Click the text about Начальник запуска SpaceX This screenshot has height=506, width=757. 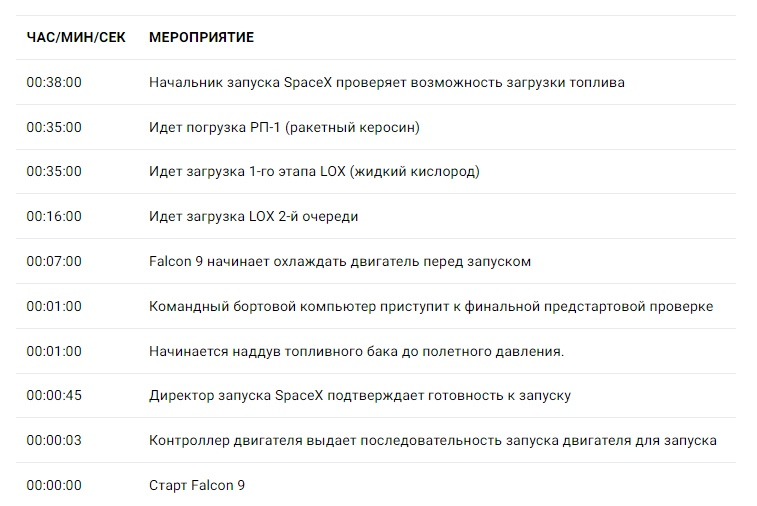pyautogui.click(x=386, y=83)
